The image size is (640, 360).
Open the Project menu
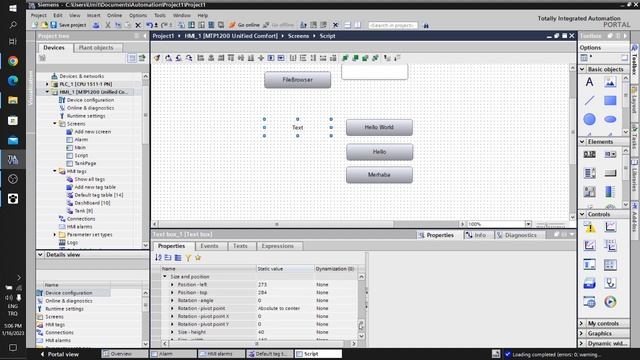pyautogui.click(x=38, y=15)
